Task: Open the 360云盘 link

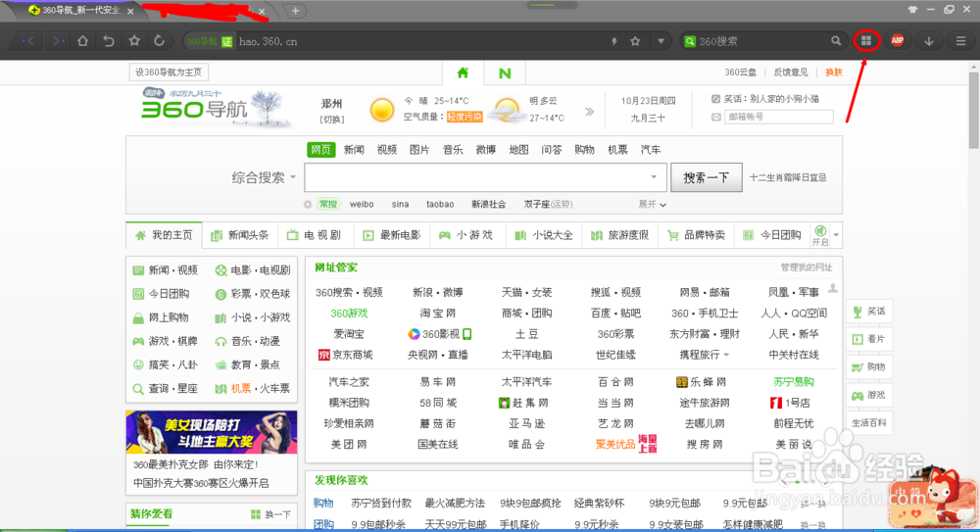Action: pyautogui.click(x=740, y=73)
